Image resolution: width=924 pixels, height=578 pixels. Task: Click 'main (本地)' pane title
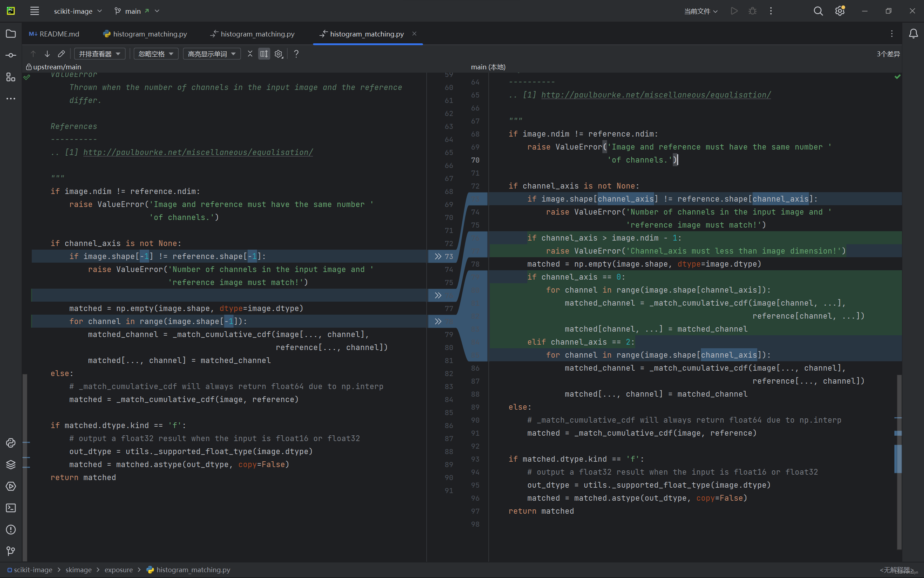pos(488,67)
